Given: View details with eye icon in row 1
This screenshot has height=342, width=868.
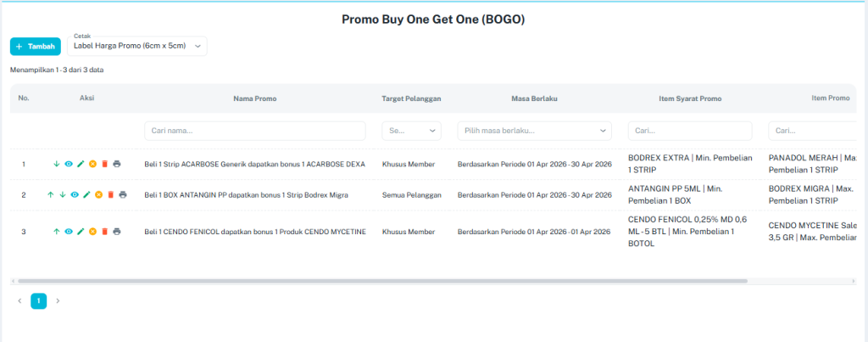Looking at the screenshot, I should coord(69,164).
